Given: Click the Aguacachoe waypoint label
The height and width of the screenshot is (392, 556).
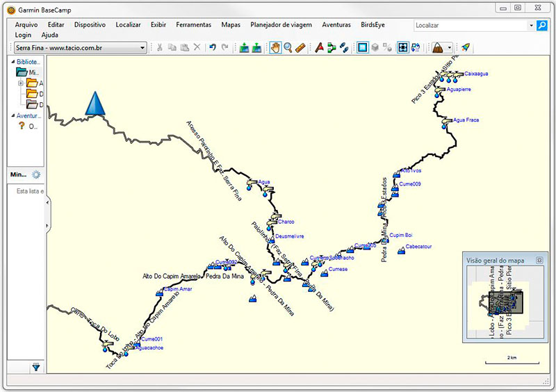Looking at the screenshot, I should [x=149, y=348].
